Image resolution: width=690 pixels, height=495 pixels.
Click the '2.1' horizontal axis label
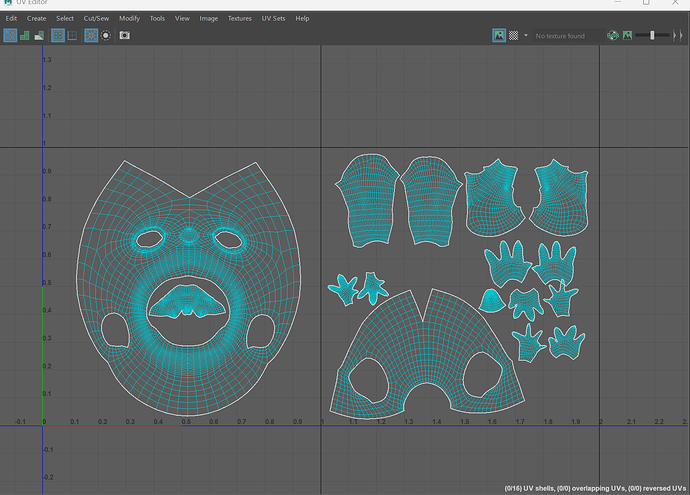click(x=631, y=422)
